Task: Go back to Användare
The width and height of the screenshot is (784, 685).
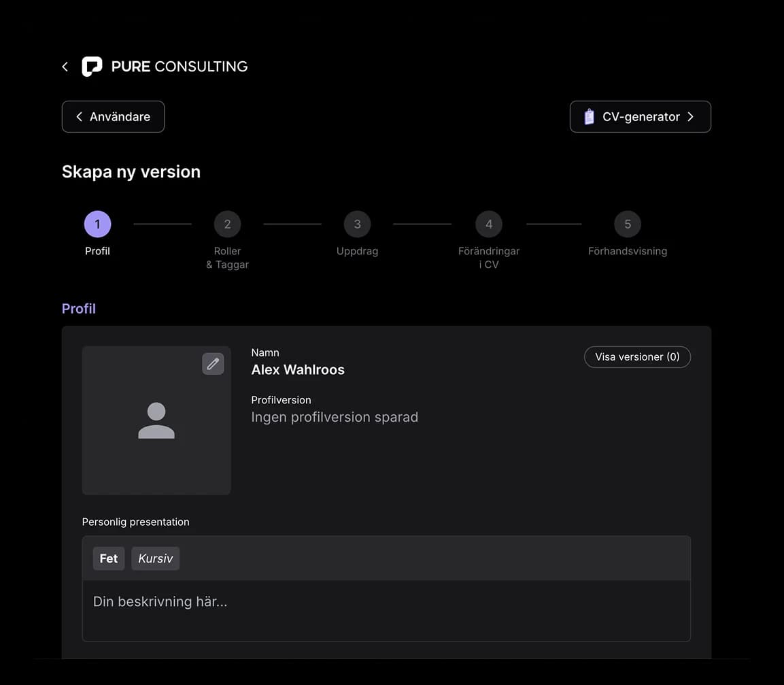Action: click(113, 116)
